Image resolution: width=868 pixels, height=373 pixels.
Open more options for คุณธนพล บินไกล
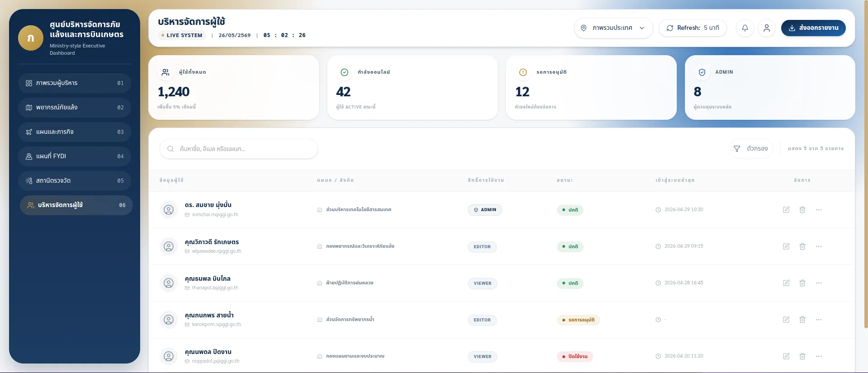pos(819,283)
